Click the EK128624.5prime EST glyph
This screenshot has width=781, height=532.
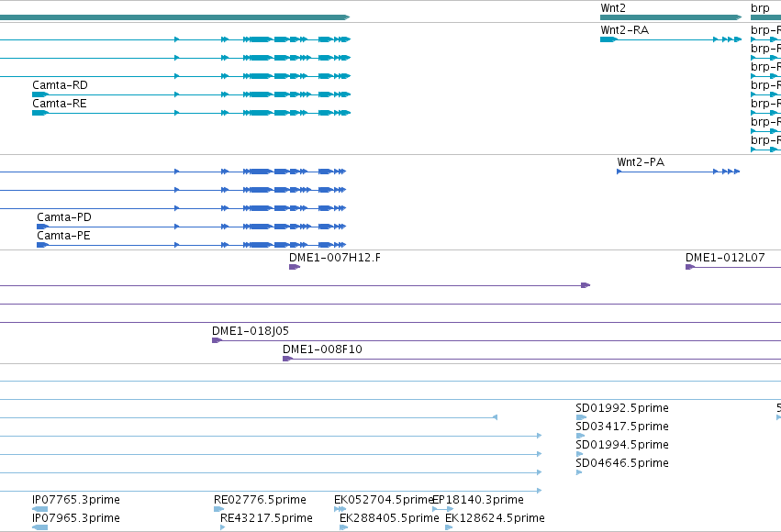click(449, 527)
